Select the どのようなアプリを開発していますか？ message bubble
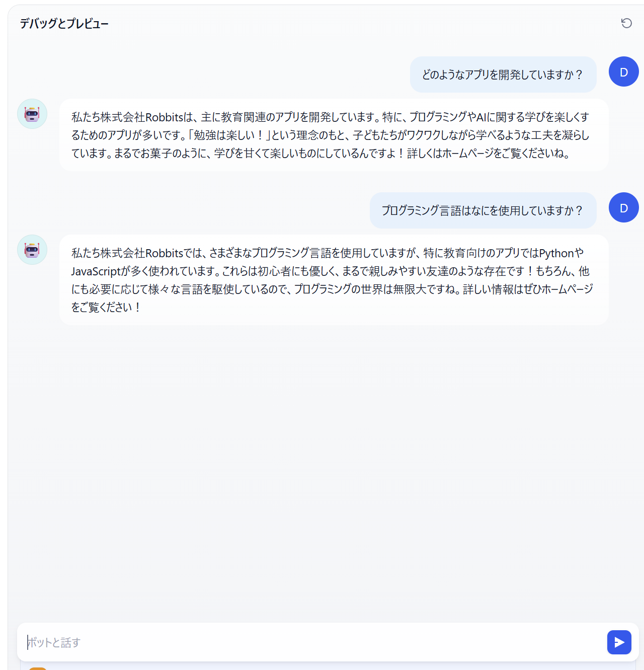This screenshot has height=670, width=644. 503,75
